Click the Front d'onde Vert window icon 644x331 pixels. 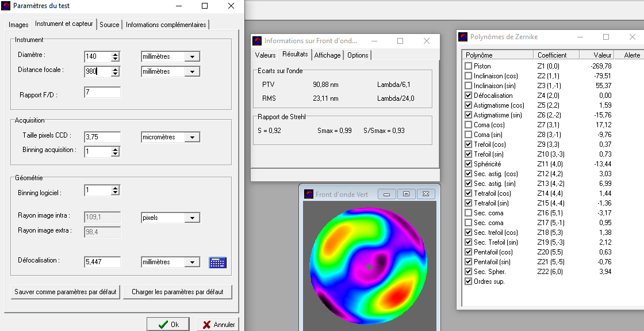[x=309, y=194]
